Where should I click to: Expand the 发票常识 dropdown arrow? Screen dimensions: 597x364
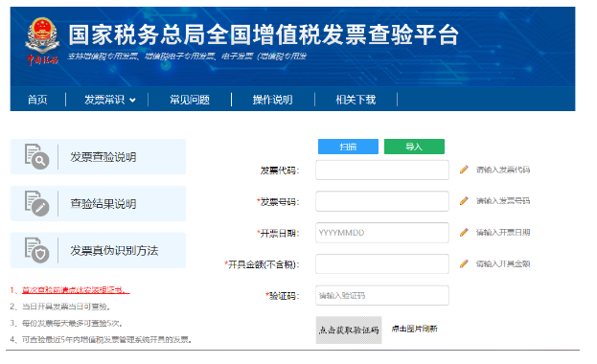coord(132,101)
